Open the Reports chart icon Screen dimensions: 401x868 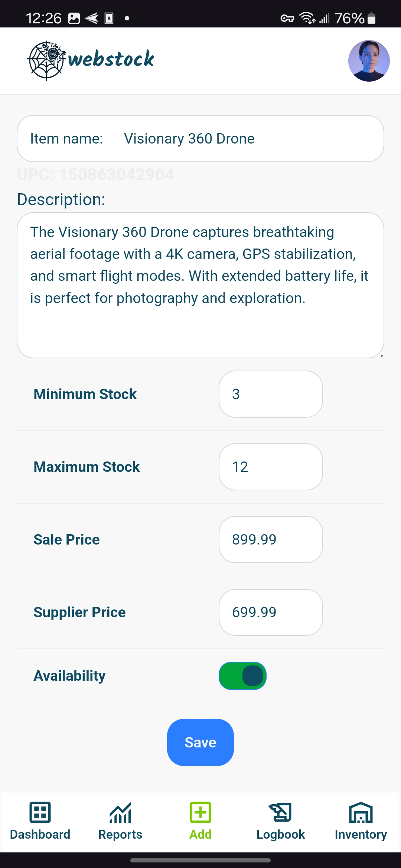click(x=120, y=812)
